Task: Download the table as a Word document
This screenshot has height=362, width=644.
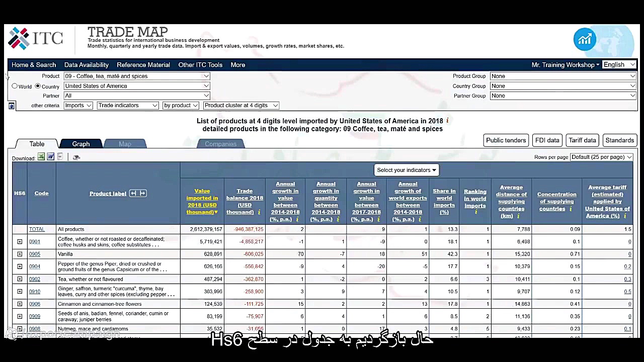Action: click(x=51, y=157)
